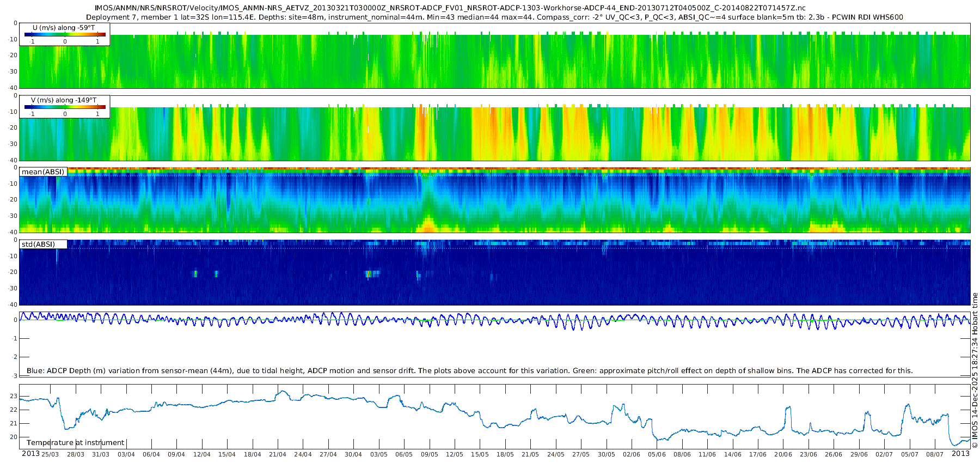The image size is (980, 463).
Task: Click the 21/04 date tick label
Action: pyautogui.click(x=278, y=454)
